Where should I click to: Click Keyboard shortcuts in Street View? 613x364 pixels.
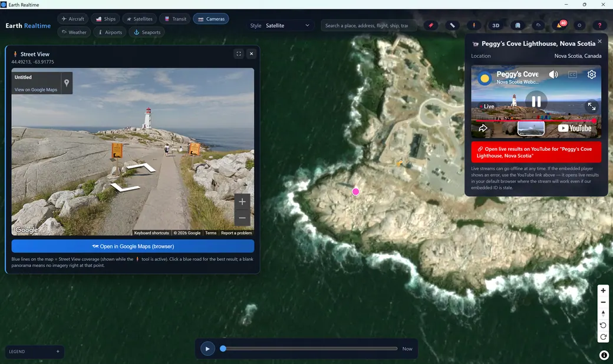151,233
